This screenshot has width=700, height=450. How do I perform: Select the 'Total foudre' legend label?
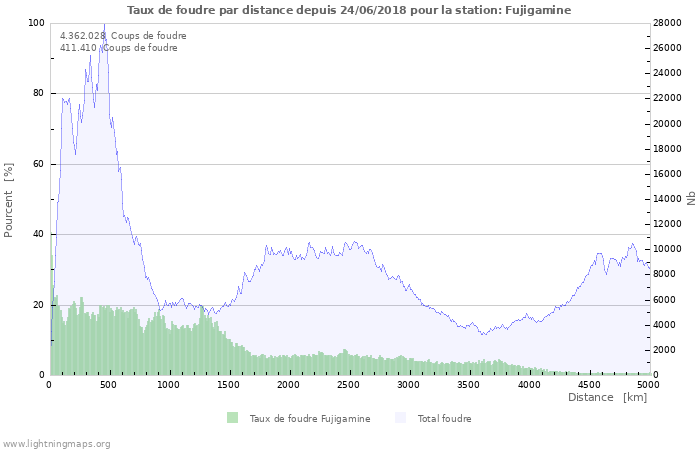click(x=444, y=419)
